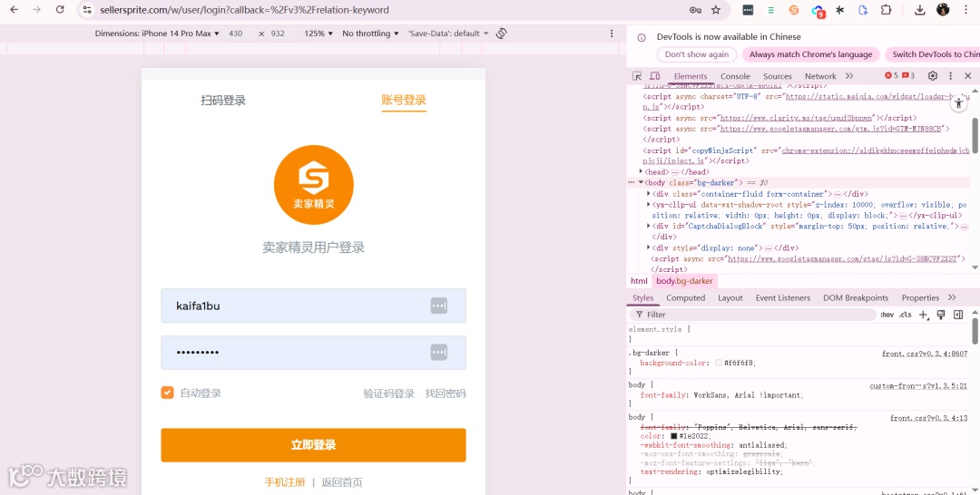This screenshot has height=495, width=980.
Task: Show more Styles sidebar tabs chevron
Action: point(952,297)
